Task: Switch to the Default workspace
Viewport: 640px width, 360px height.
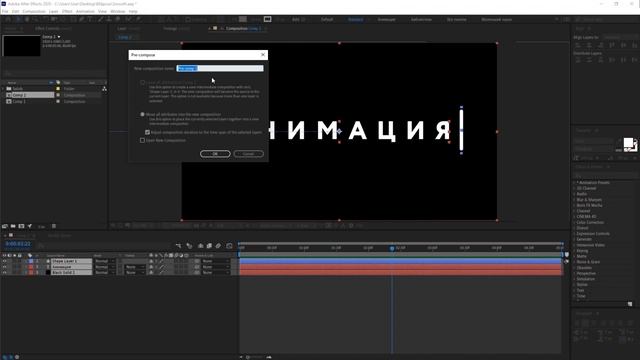Action: click(x=327, y=20)
